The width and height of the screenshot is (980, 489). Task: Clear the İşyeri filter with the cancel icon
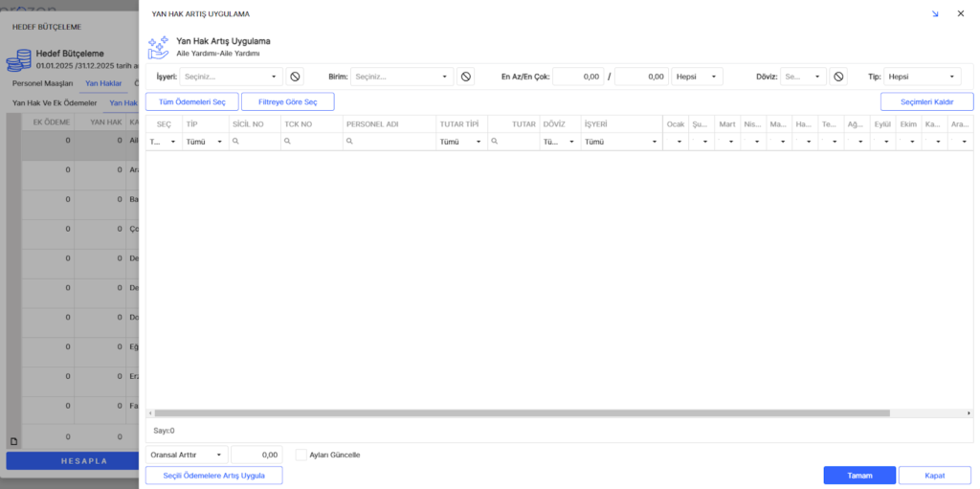click(296, 77)
